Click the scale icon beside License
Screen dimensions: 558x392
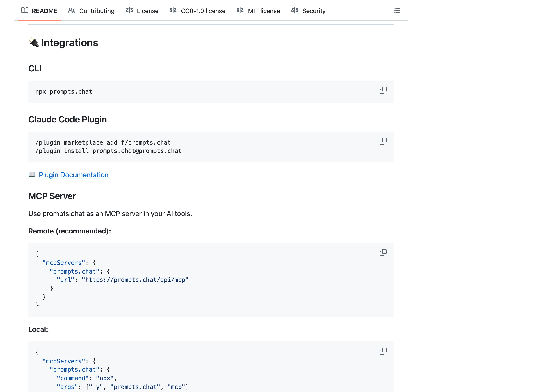(129, 10)
